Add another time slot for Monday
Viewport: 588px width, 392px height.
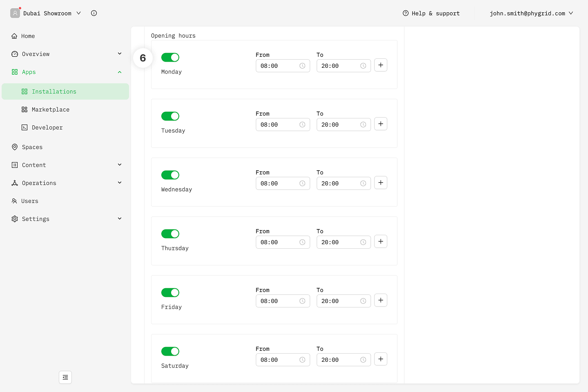pyautogui.click(x=381, y=65)
